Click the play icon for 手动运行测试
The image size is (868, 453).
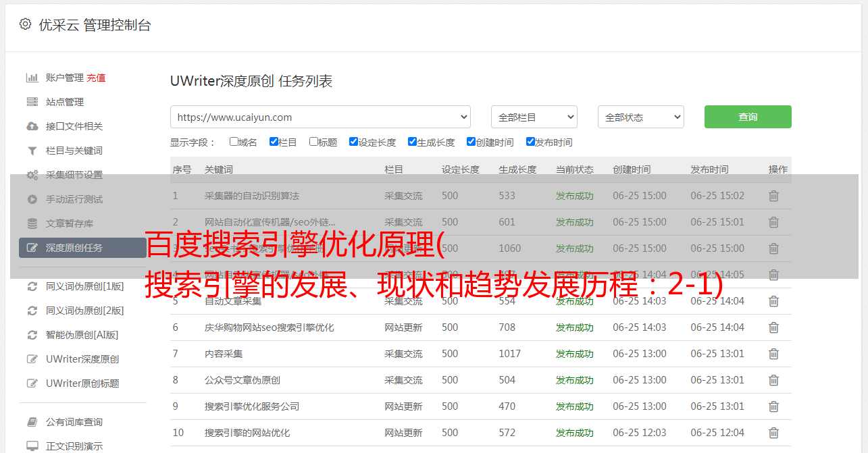[x=32, y=199]
